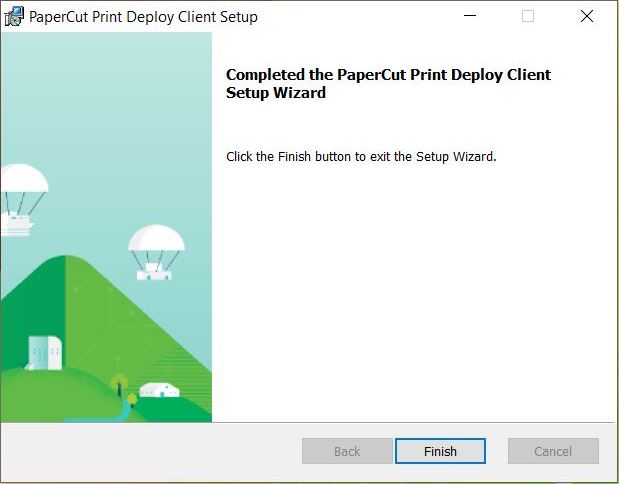Click the grey footer bar beside Back button

150,451
